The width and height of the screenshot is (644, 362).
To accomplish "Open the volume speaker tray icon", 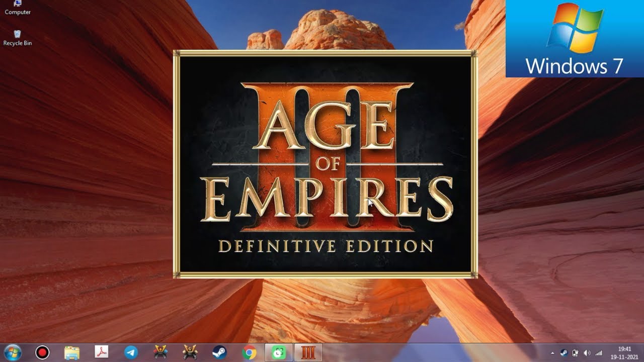I will [x=587, y=353].
